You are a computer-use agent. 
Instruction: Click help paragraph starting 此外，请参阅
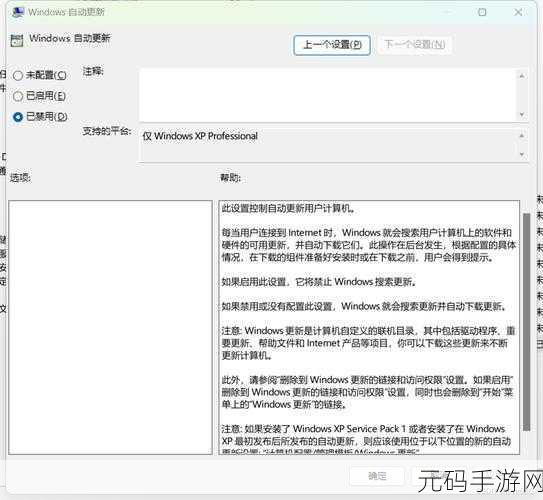pyautogui.click(x=368, y=392)
